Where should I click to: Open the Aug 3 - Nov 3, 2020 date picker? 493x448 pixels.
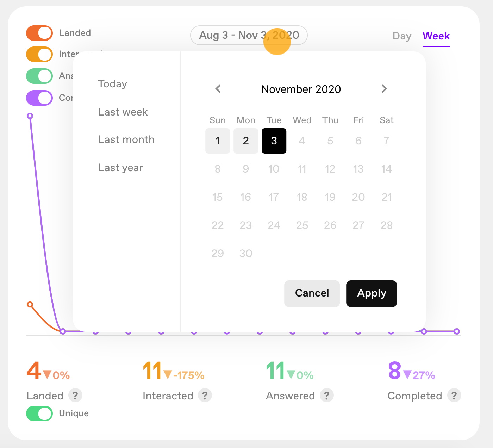click(249, 35)
